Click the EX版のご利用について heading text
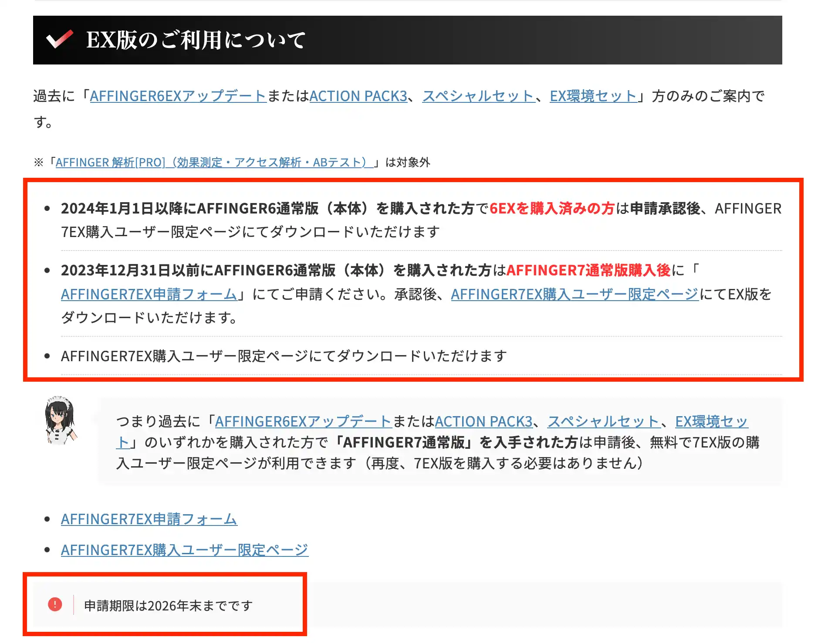This screenshot has height=644, width=818. (x=196, y=40)
